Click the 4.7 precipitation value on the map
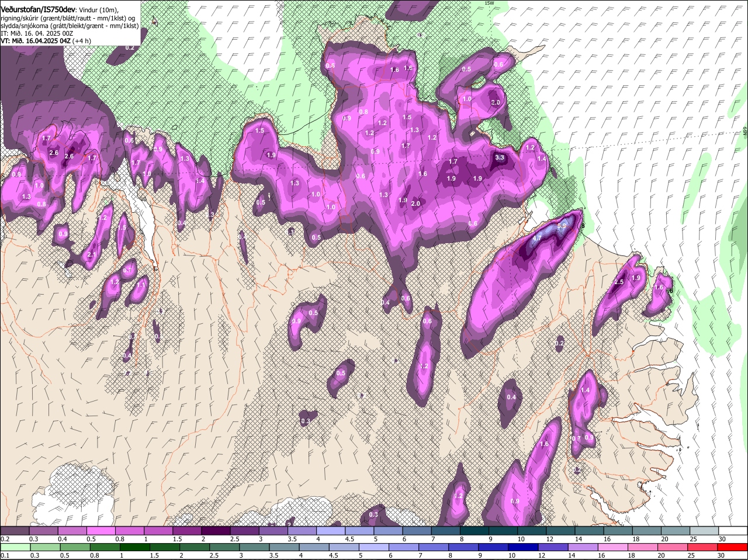748x560 pixels. click(x=538, y=238)
